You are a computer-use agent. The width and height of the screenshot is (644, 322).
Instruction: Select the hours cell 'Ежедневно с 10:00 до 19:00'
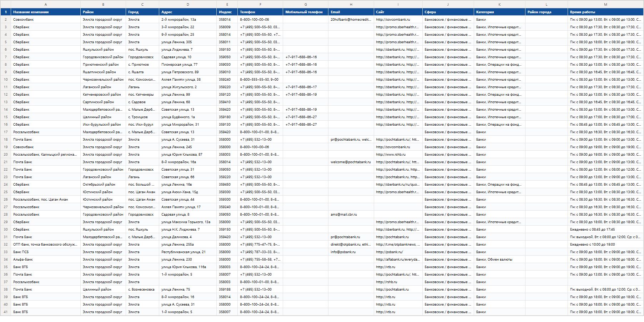pyautogui.click(x=605, y=245)
